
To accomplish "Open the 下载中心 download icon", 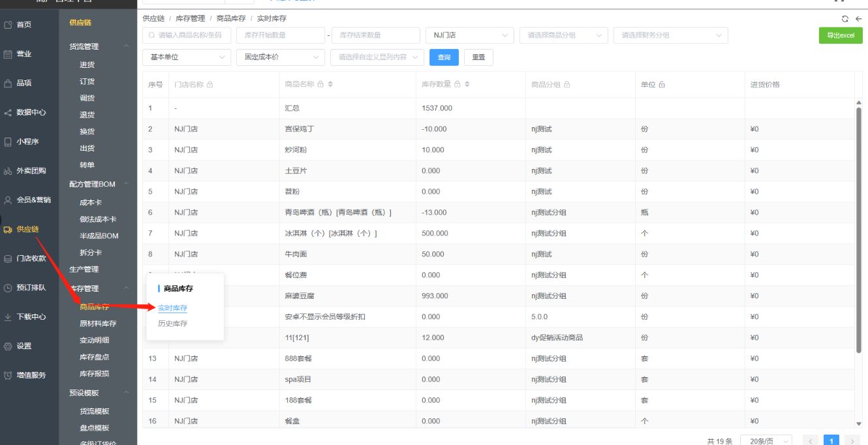I will click(8, 317).
